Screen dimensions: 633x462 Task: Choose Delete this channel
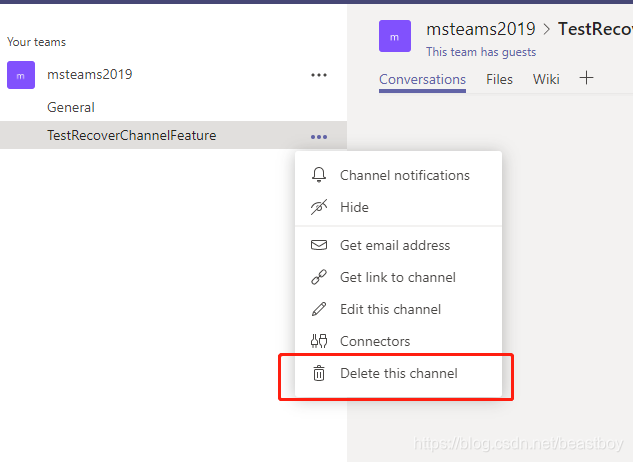point(398,373)
